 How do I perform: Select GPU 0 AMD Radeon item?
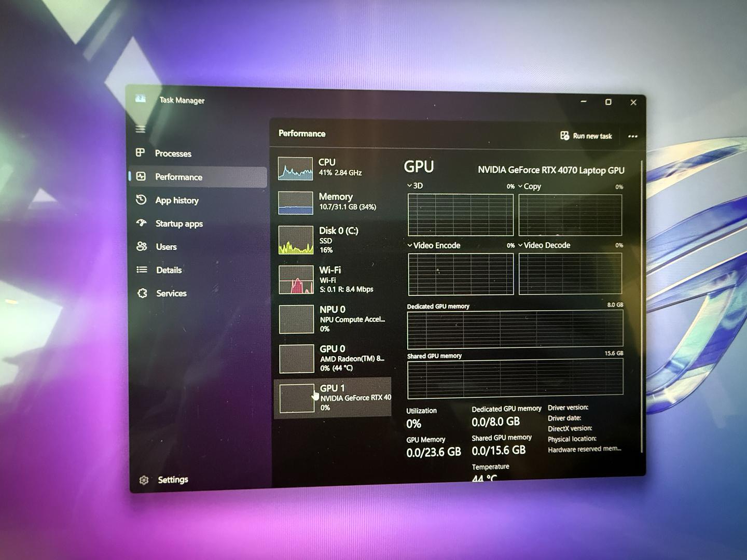334,358
